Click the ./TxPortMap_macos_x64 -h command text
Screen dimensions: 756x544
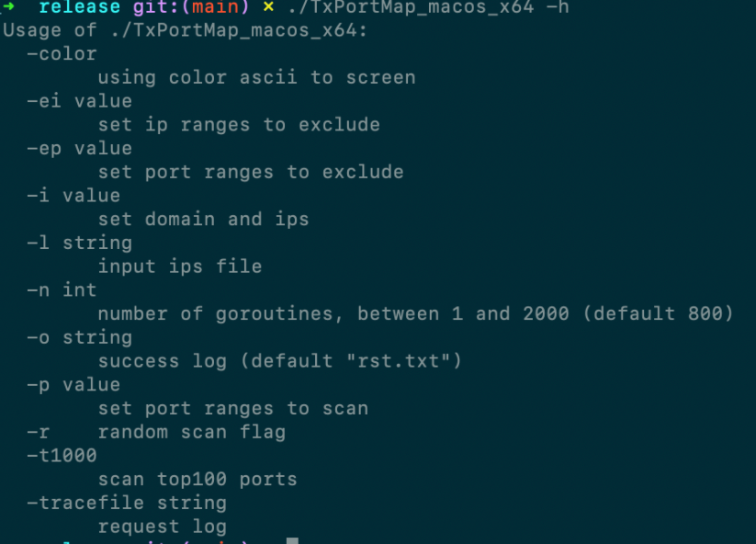[429, 6]
